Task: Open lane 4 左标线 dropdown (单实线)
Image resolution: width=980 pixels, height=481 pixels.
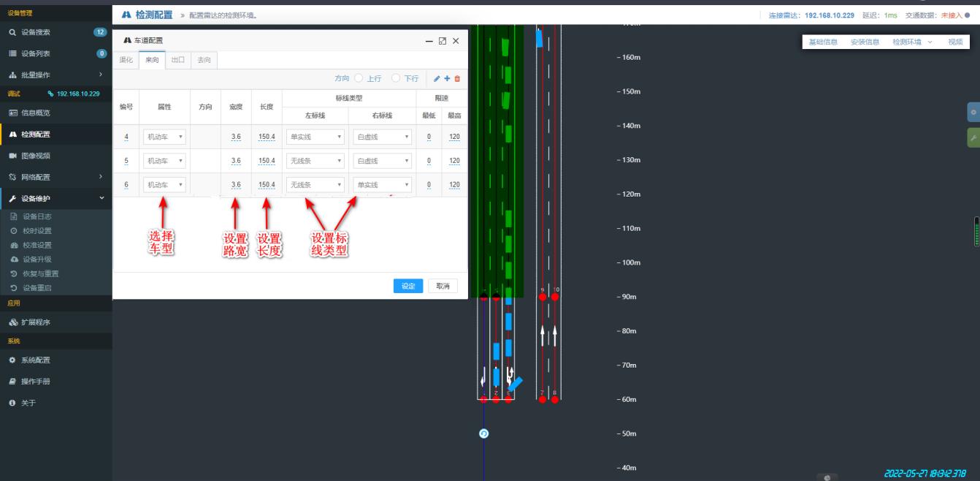Action: (315, 137)
